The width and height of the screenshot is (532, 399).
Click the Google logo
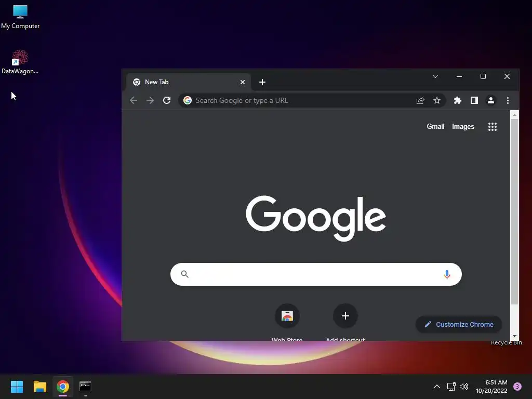pyautogui.click(x=316, y=218)
